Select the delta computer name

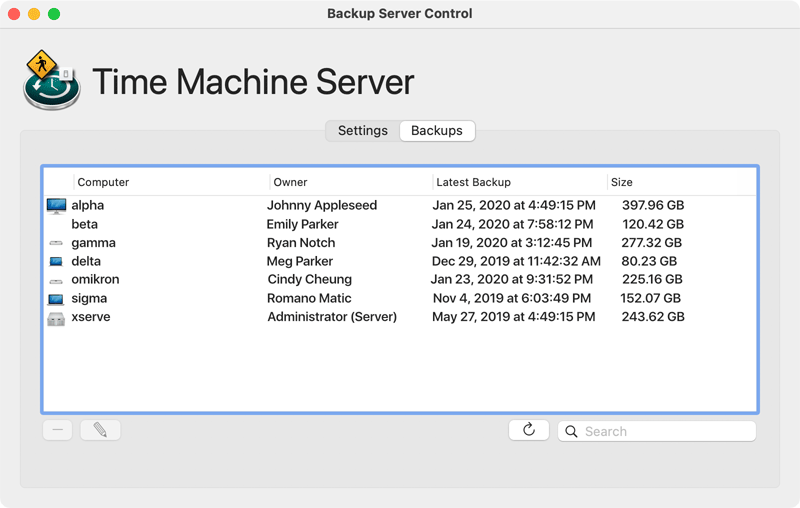86,262
